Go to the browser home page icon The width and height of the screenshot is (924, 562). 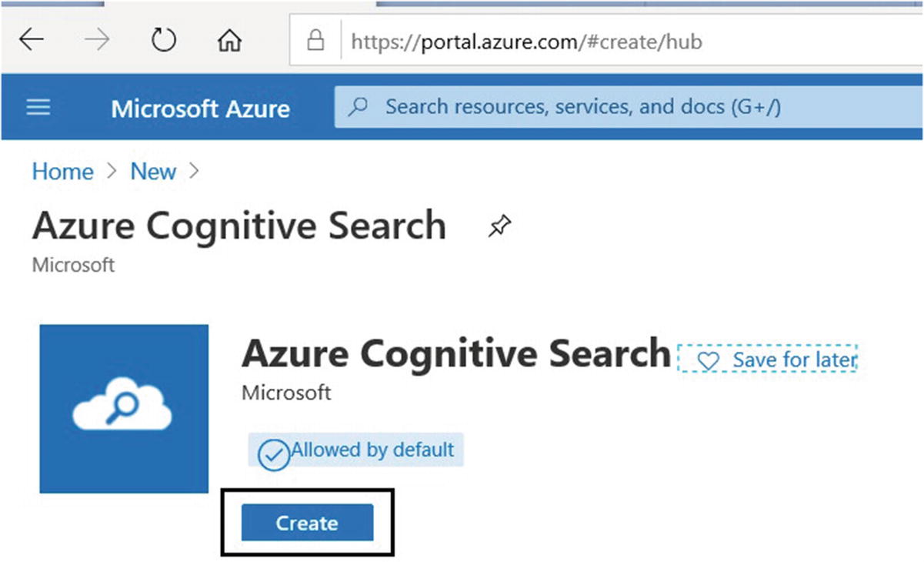229,41
